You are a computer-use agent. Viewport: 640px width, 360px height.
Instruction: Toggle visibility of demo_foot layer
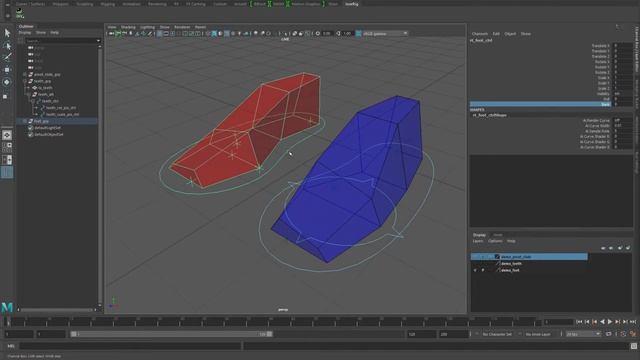tap(475, 270)
